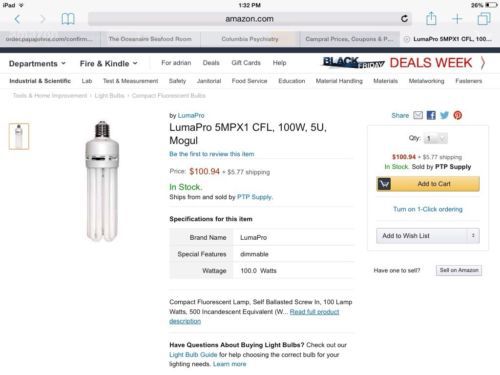
Task: Open the Fire & Kindle menu
Action: pyautogui.click(x=108, y=63)
